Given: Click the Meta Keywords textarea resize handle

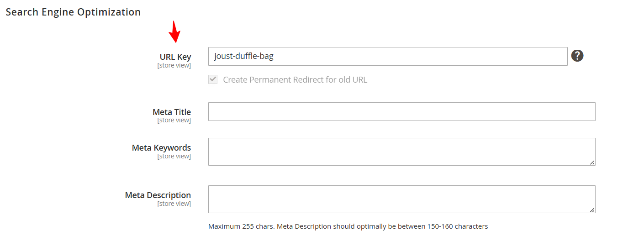Looking at the screenshot, I should pyautogui.click(x=592, y=162).
